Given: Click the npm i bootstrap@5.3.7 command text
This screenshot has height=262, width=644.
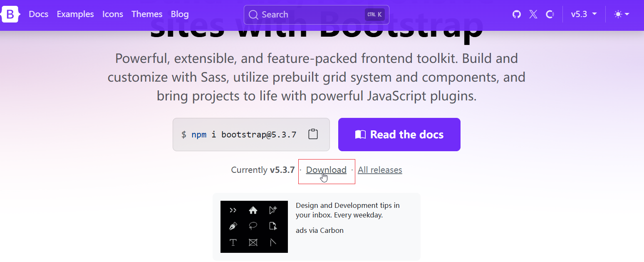Looking at the screenshot, I should 239,135.
